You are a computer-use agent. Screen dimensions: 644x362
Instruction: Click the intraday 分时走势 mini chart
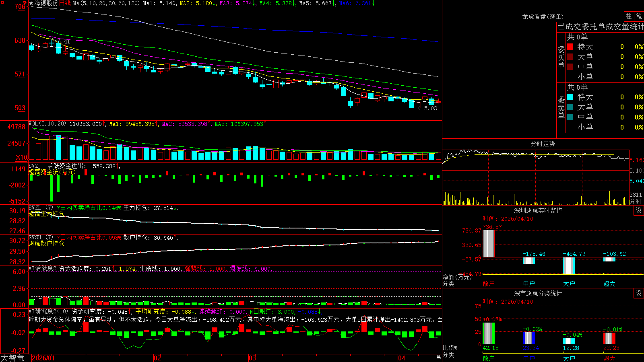(536, 177)
